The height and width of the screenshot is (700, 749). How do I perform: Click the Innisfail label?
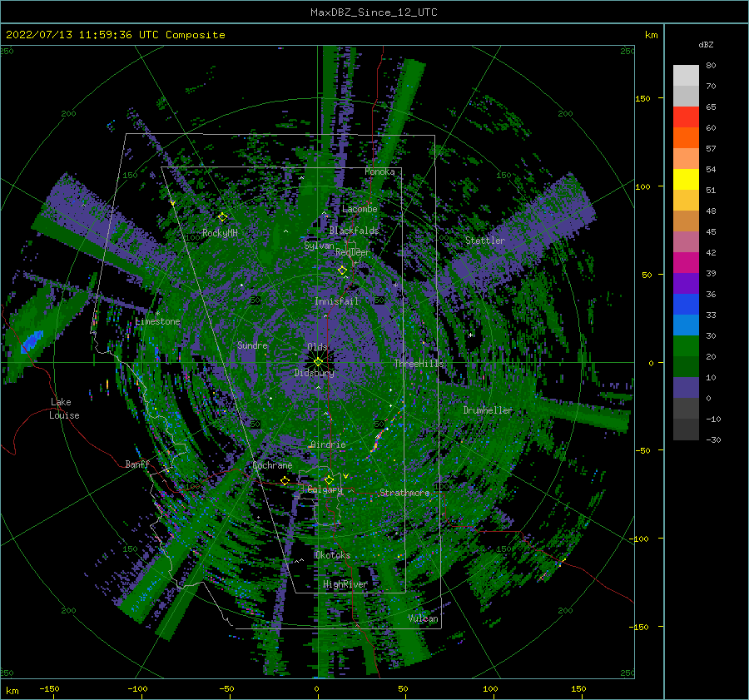tap(336, 301)
